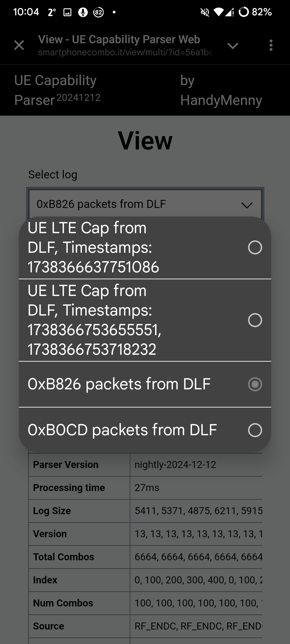The height and width of the screenshot is (644, 290).
Task: Choose "0xB0CD packets from DLF" option
Action: pos(122,430)
